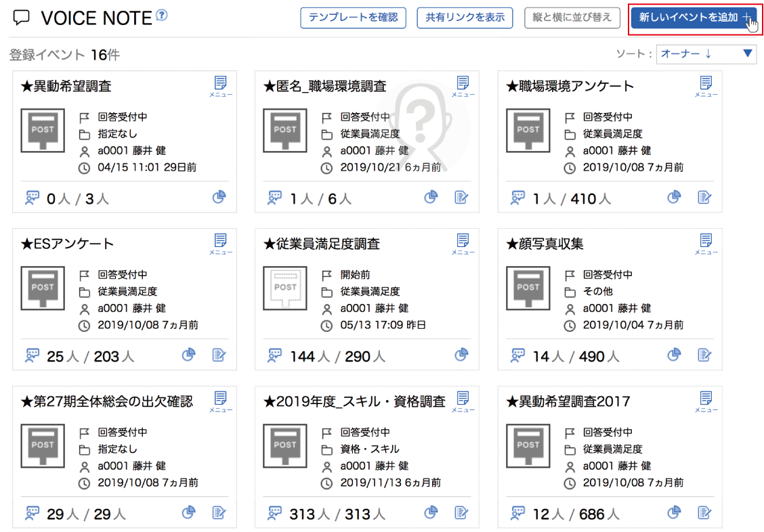Viewport: 764px width, 532px height.
Task: Click dashed POST thumbnail on 従業員満足度調査
Action: (285, 290)
